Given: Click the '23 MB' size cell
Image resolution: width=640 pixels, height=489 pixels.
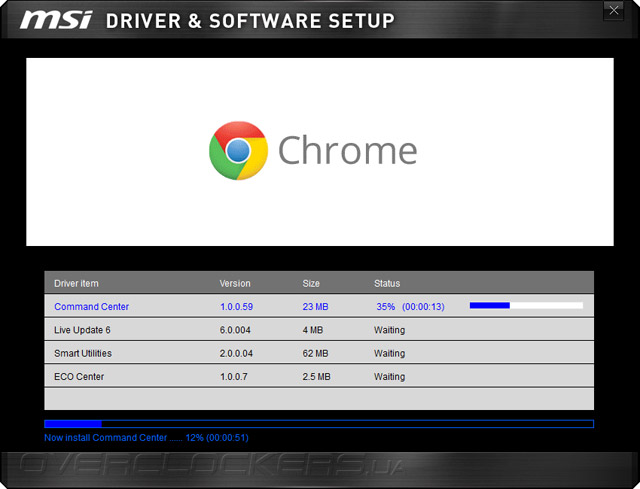Looking at the screenshot, I should click(x=315, y=307).
